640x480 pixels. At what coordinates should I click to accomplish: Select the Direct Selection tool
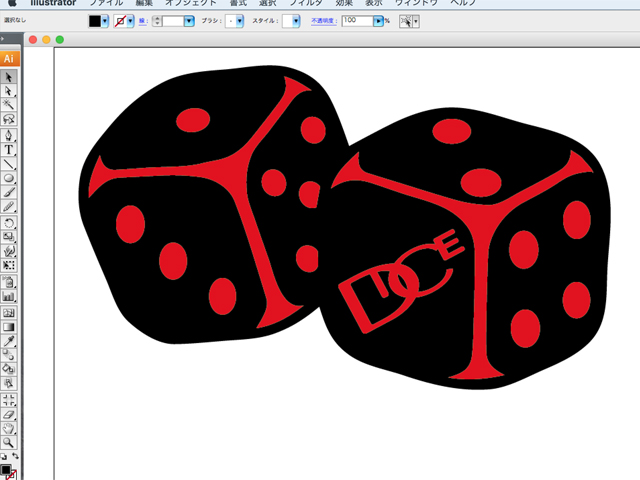click(9, 91)
